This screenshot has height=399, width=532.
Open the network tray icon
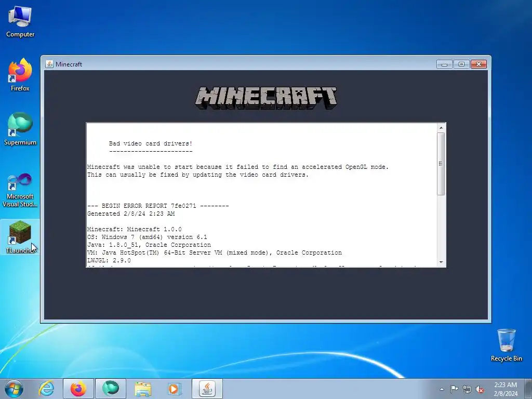pyautogui.click(x=467, y=389)
